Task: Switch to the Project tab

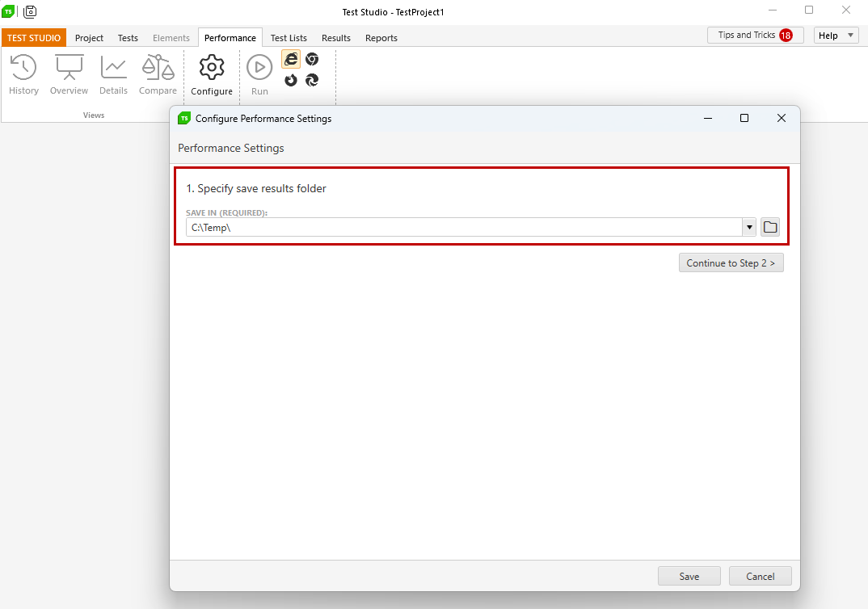Action: tap(89, 38)
